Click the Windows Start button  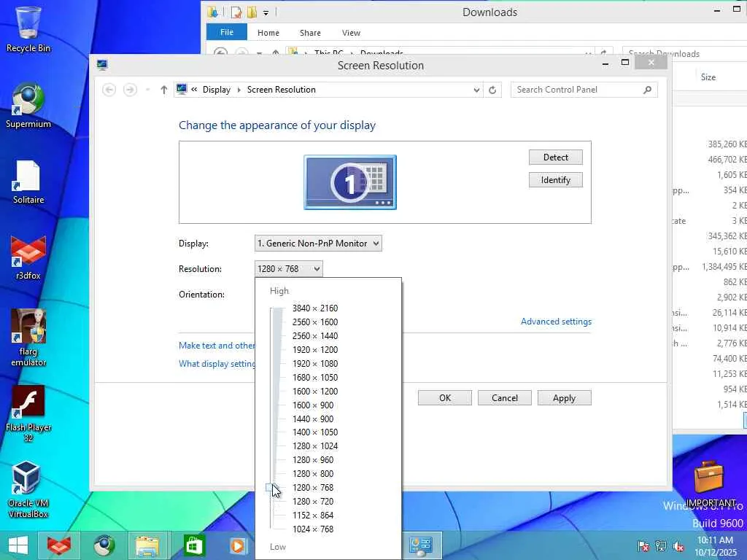[x=18, y=545]
